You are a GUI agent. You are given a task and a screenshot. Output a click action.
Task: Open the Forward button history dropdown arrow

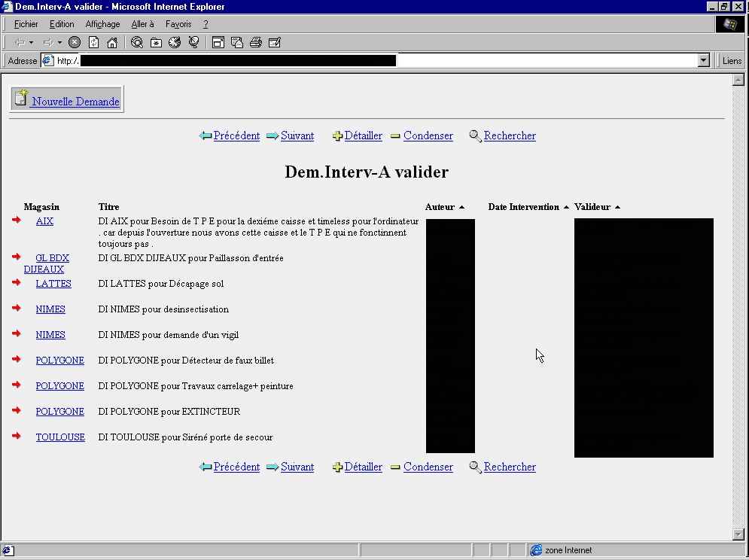[59, 42]
